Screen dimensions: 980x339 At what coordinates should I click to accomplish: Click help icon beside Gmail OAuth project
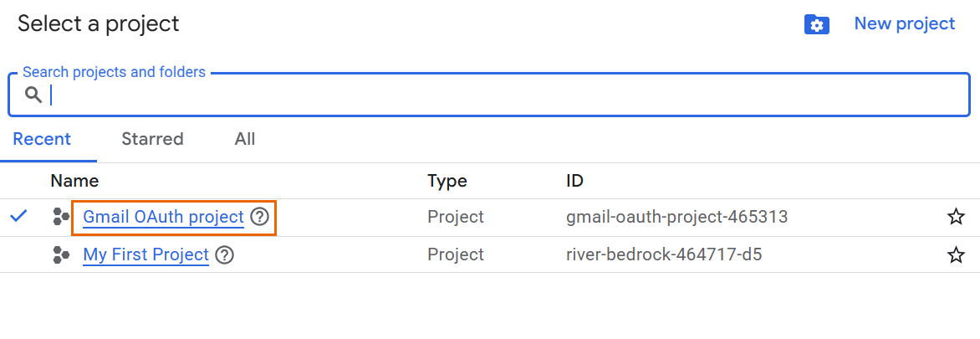pos(260,218)
